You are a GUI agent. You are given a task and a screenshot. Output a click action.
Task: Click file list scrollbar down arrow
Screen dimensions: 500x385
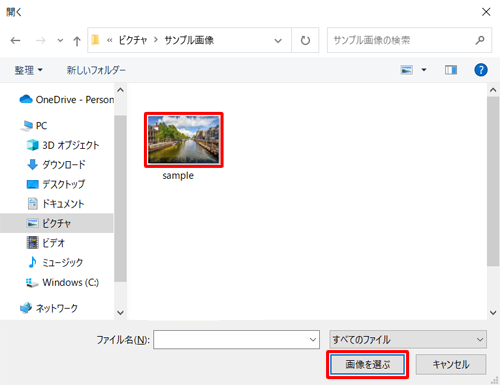point(493,313)
